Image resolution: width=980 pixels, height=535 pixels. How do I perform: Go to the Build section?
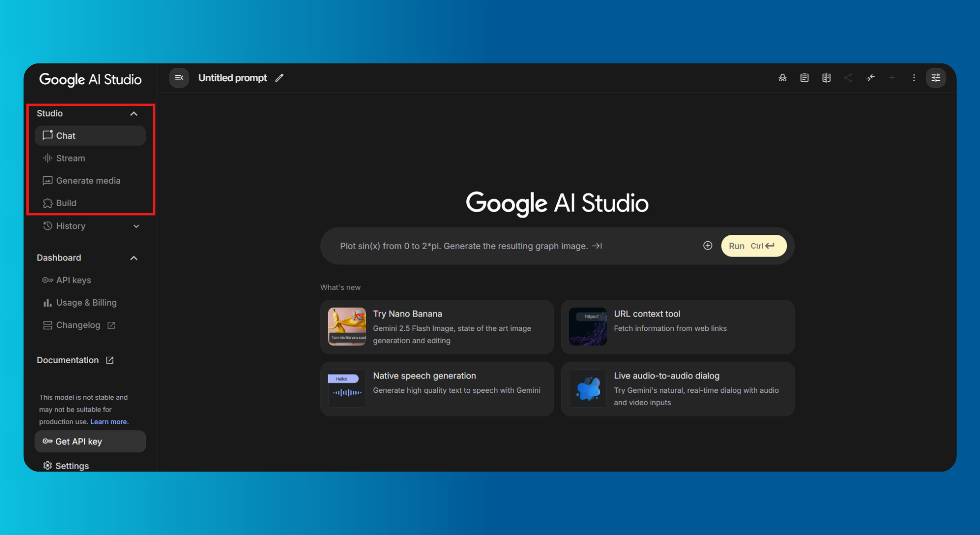(x=66, y=203)
